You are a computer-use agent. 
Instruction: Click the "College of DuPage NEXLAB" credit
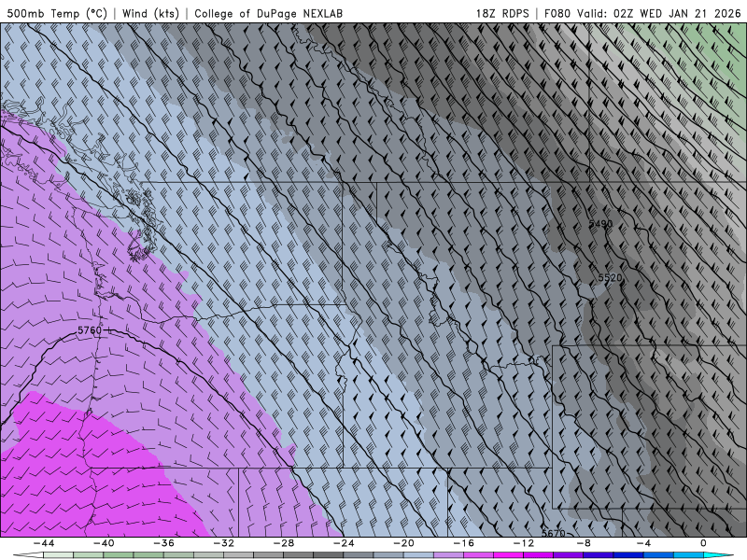pyautogui.click(x=268, y=13)
